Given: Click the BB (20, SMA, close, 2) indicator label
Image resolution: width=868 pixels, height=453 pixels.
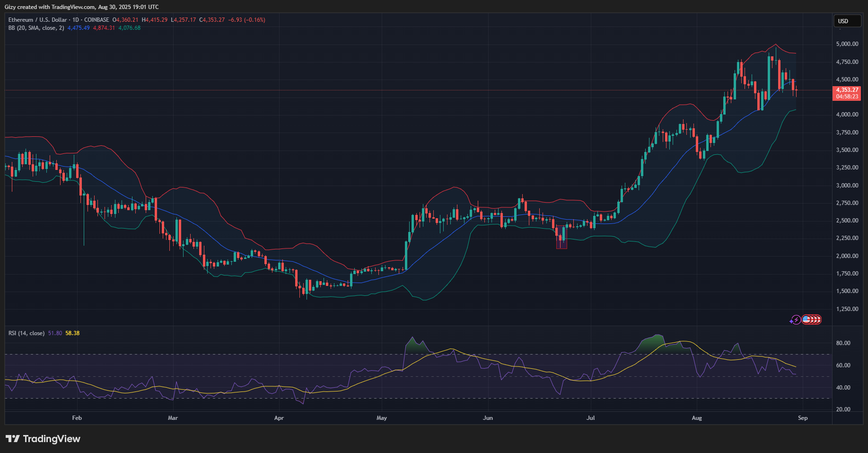Looking at the screenshot, I should pyautogui.click(x=36, y=28).
